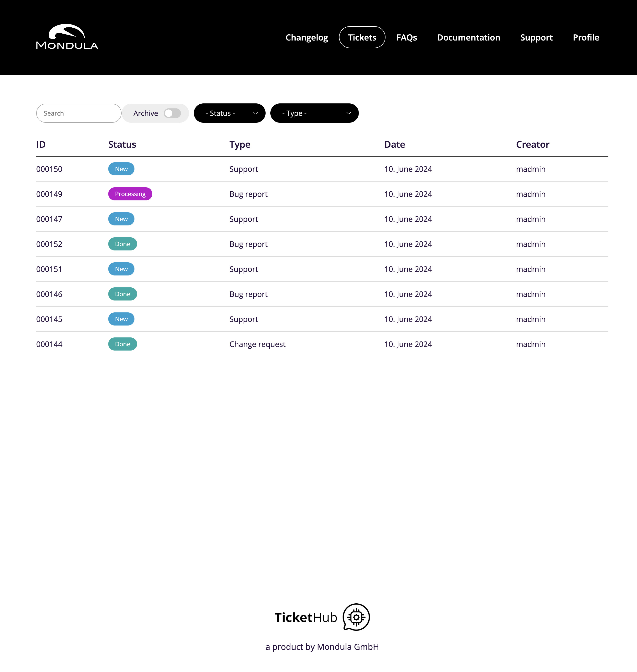The image size is (637, 672).
Task: Click the New badge on ticket 000150
Action: [121, 169]
